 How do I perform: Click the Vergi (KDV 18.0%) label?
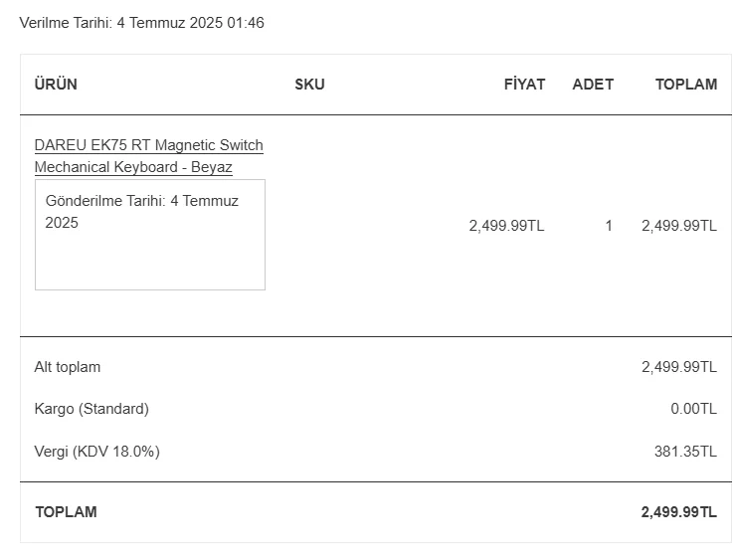96,452
